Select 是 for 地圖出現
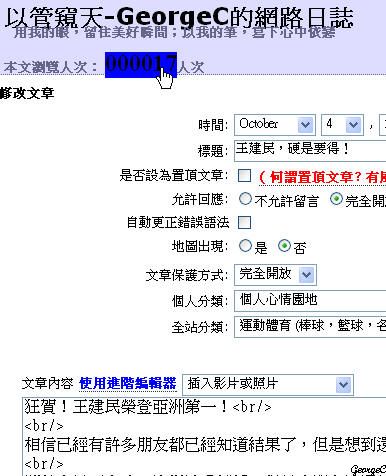This screenshot has height=476, width=386. pos(245,246)
